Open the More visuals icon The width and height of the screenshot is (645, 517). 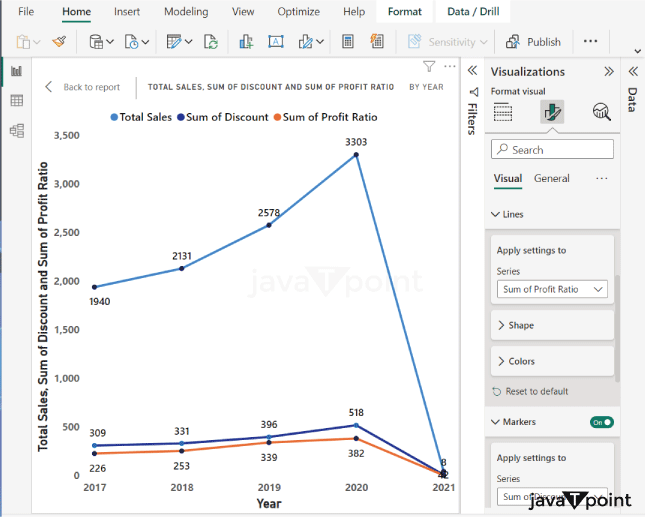click(306, 42)
